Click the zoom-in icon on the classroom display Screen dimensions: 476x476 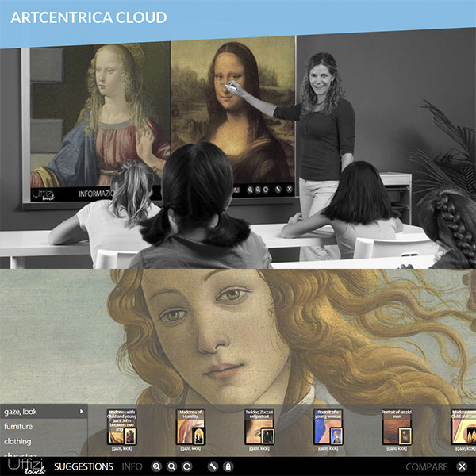(250, 190)
